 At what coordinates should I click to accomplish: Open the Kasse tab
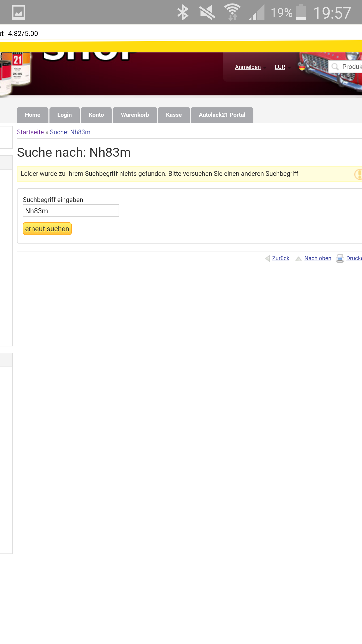(x=174, y=115)
